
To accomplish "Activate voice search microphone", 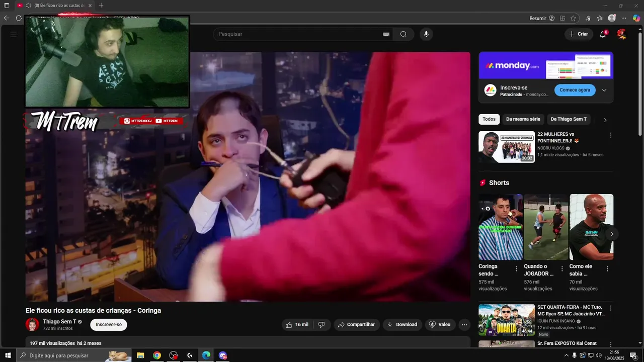I will (x=426, y=34).
